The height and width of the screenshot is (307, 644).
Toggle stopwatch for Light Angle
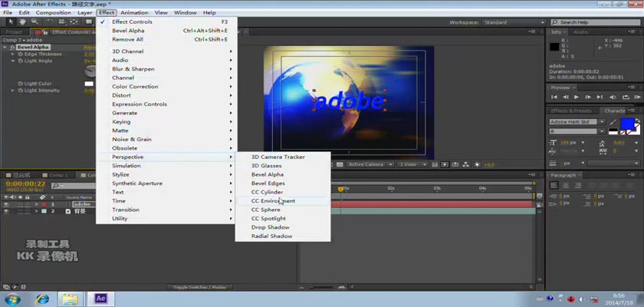click(20, 61)
